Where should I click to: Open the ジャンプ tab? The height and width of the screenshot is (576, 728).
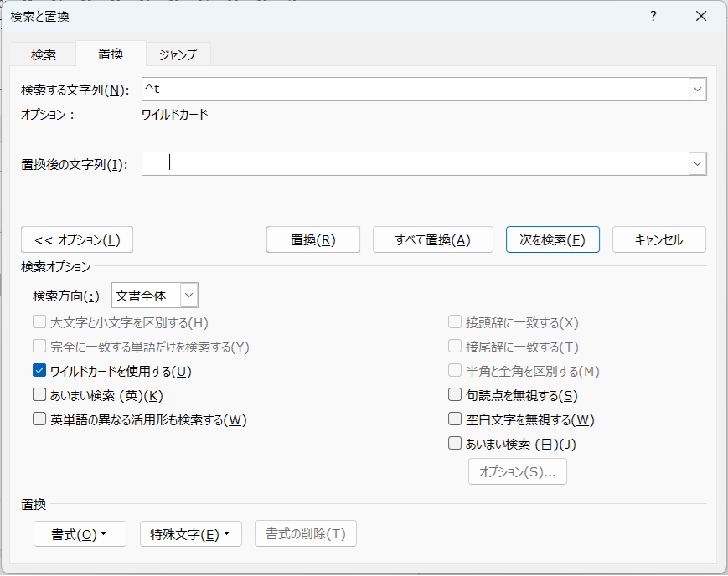click(178, 54)
